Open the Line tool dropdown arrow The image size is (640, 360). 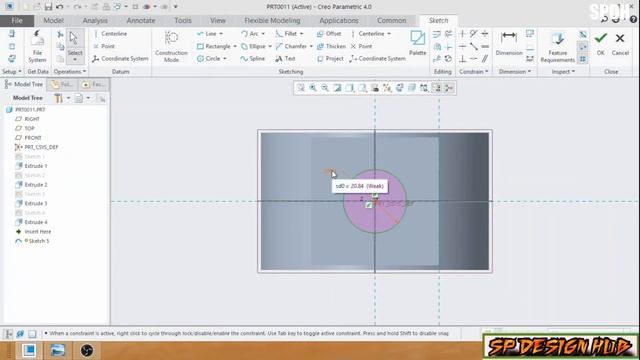pos(221,33)
